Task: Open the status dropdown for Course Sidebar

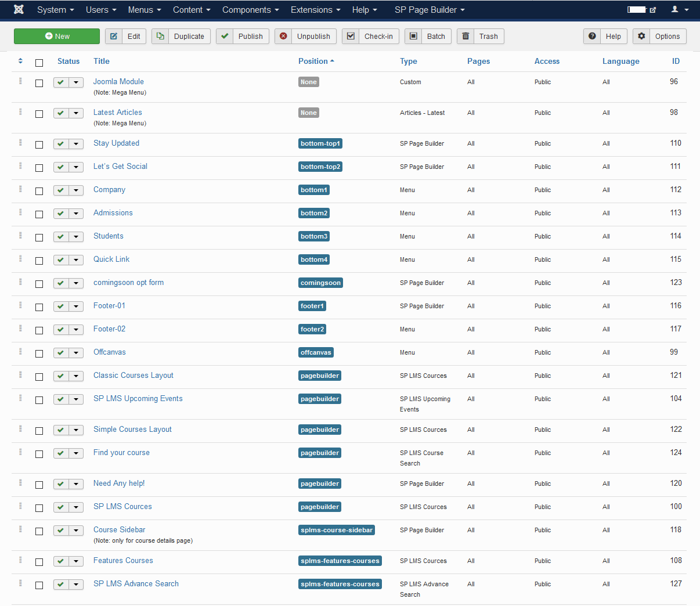Action: (77, 531)
